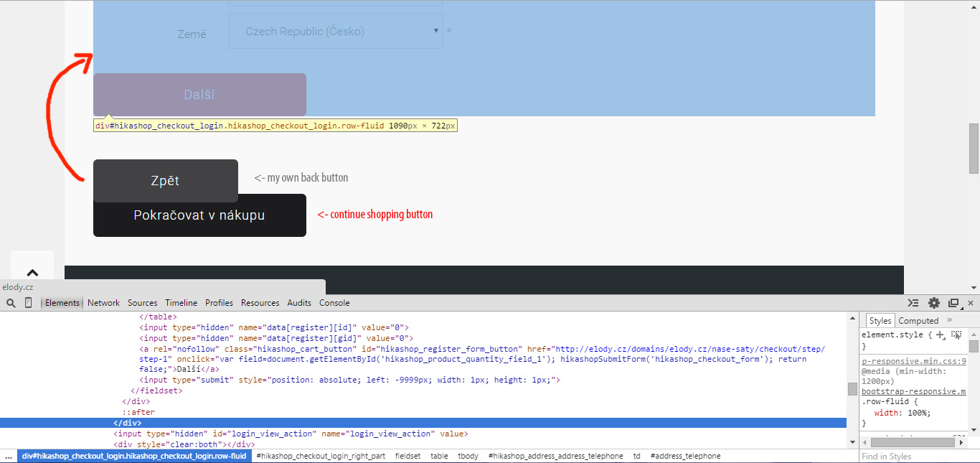Select the ::after pseudo-element row

138,412
